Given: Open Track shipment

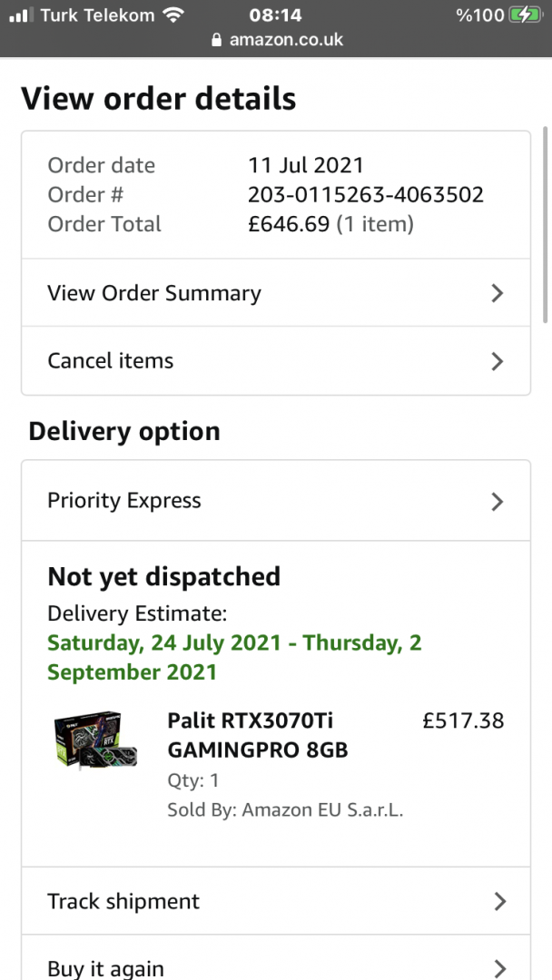Looking at the screenshot, I should pyautogui.click(x=123, y=901).
